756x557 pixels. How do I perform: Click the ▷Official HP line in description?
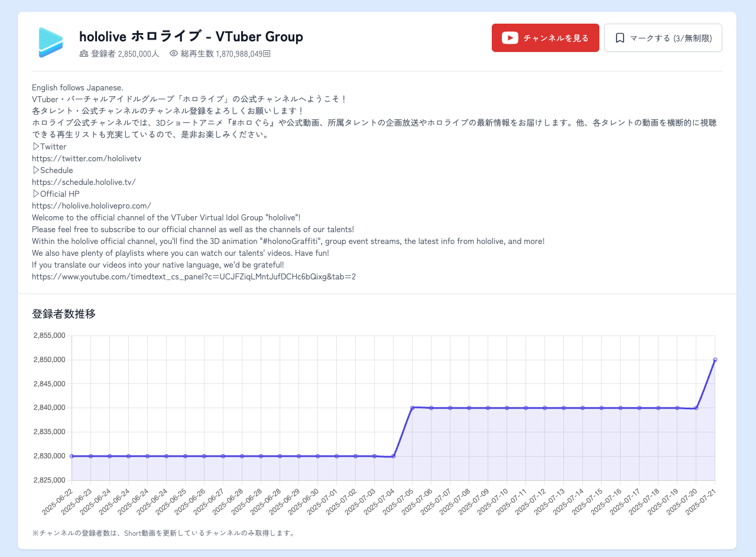coord(56,194)
